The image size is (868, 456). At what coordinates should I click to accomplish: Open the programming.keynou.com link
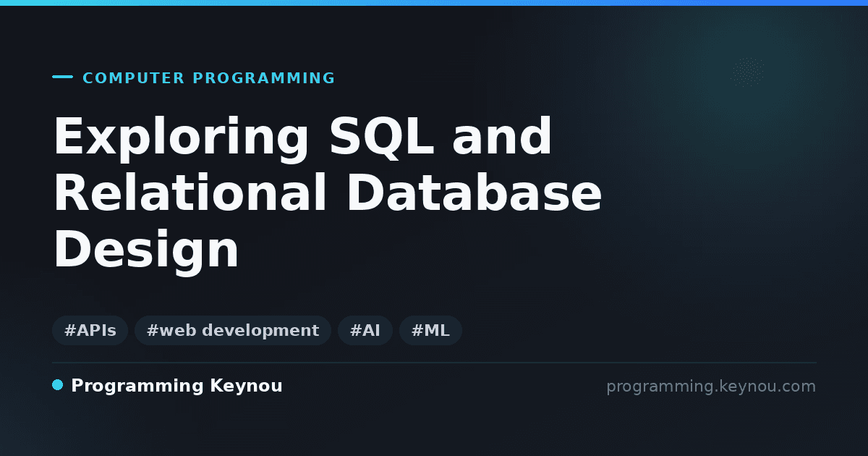(711, 387)
